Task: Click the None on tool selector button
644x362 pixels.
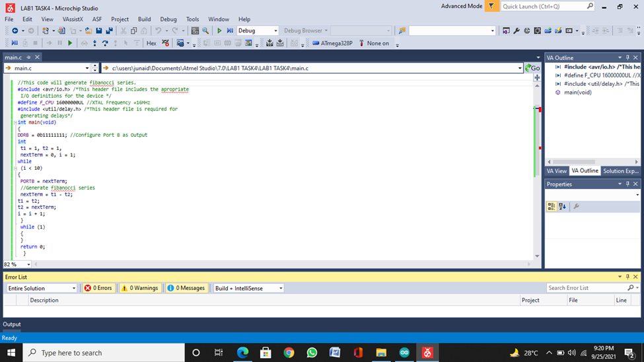Action: click(x=374, y=43)
